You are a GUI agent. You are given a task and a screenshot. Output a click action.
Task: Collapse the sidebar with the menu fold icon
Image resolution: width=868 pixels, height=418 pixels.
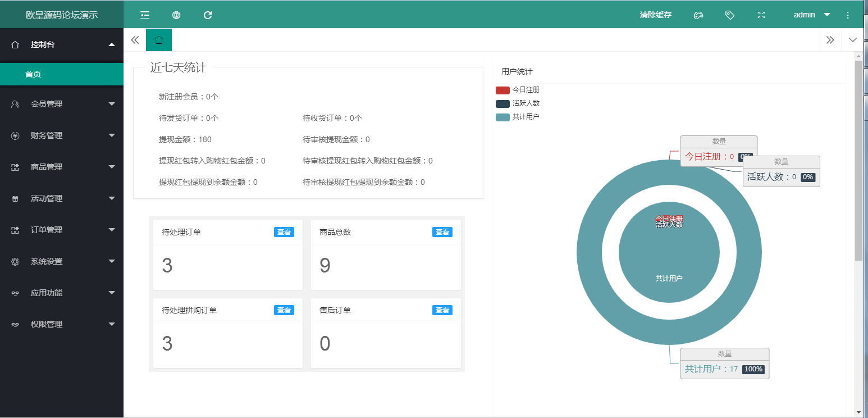144,15
